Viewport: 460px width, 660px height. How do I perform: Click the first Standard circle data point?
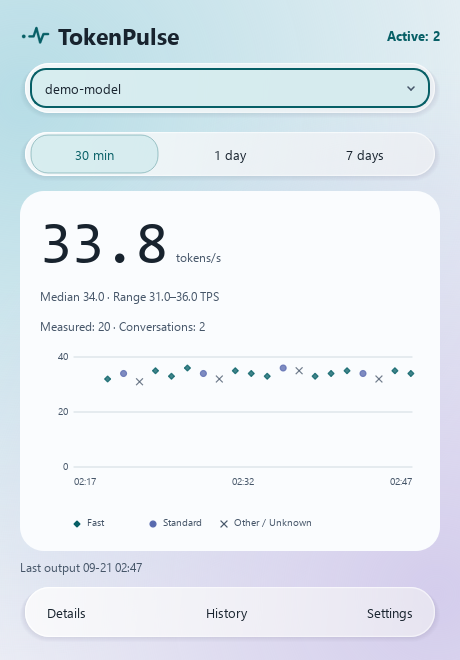(123, 373)
